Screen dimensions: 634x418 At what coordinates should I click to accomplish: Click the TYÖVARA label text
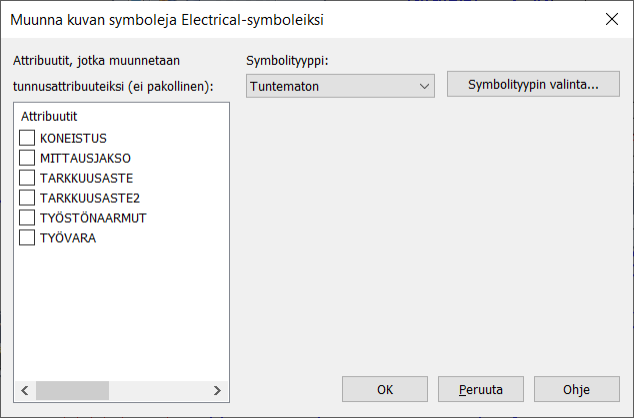click(68, 238)
